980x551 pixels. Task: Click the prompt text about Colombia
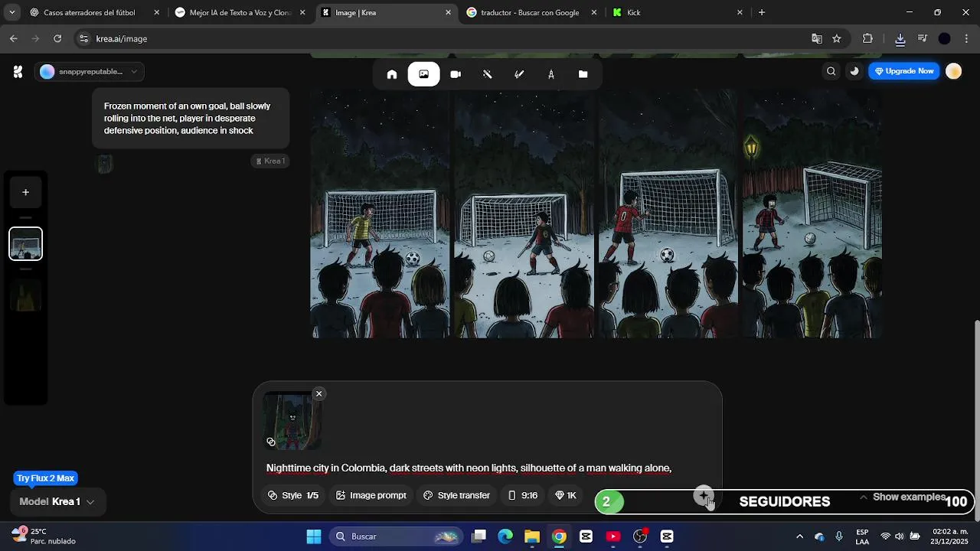click(x=469, y=468)
